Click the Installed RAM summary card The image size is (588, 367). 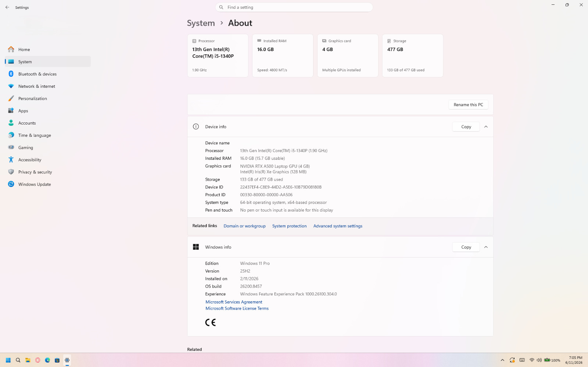(283, 56)
